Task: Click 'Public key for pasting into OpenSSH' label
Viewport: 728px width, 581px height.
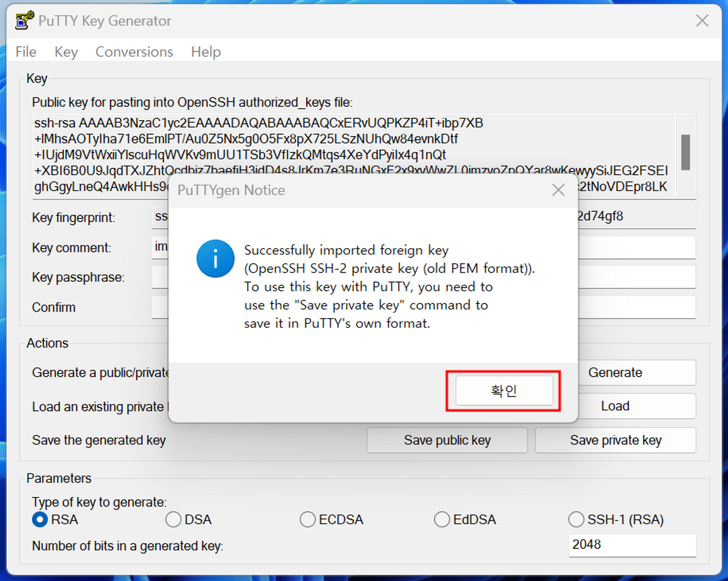Action: coord(192,103)
